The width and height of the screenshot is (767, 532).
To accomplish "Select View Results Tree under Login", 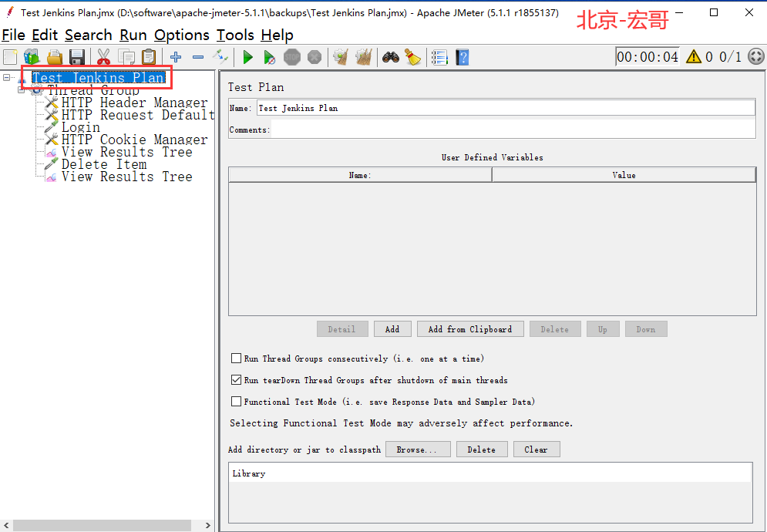I will [x=126, y=152].
